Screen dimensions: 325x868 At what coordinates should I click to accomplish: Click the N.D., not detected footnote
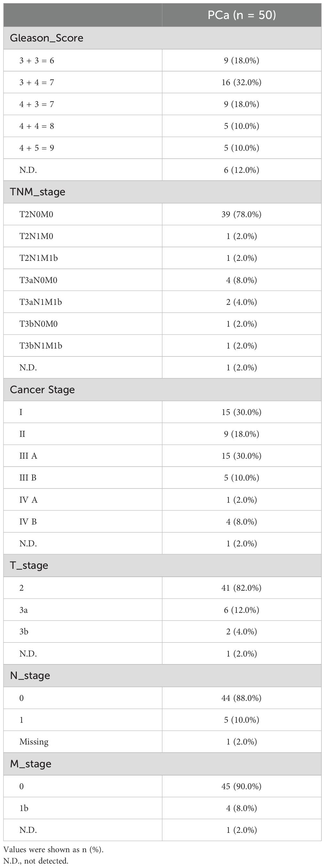pyautogui.click(x=36, y=861)
